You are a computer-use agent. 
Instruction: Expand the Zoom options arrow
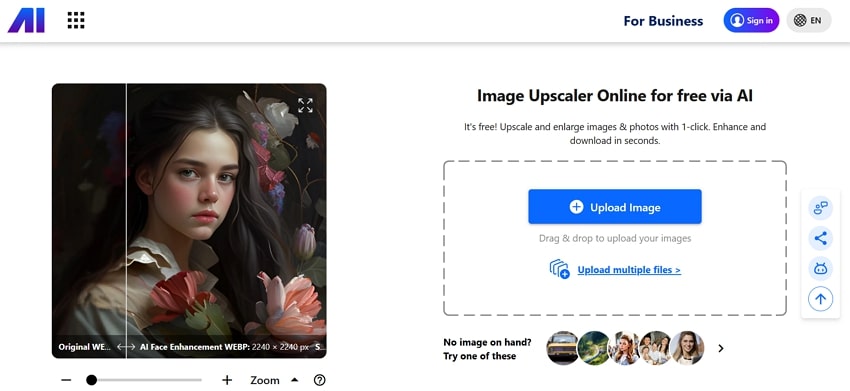tap(294, 380)
